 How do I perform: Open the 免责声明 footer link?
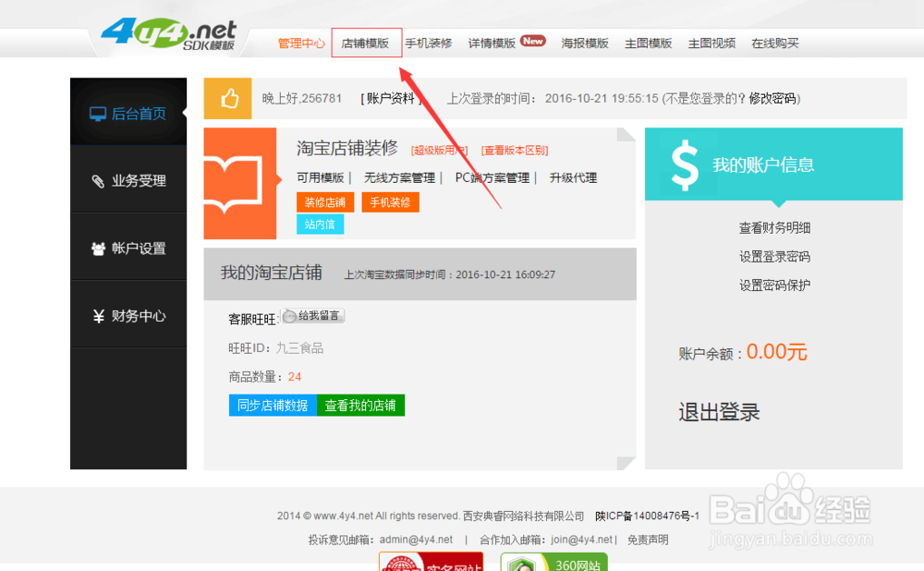648,540
